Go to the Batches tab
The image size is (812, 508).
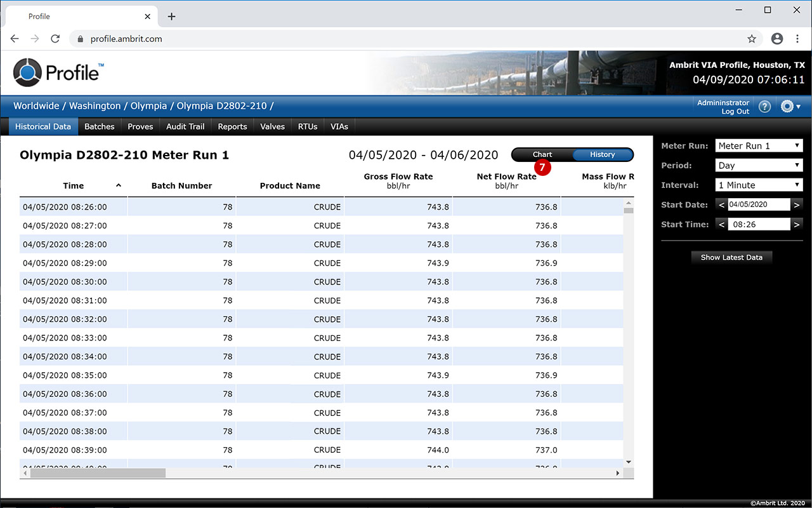pos(100,126)
